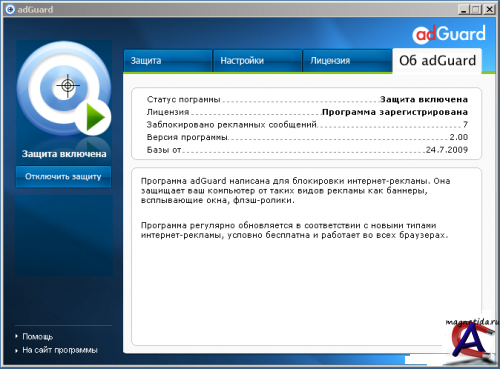Click the Защита включена status label
The image size is (500, 369).
point(424,99)
